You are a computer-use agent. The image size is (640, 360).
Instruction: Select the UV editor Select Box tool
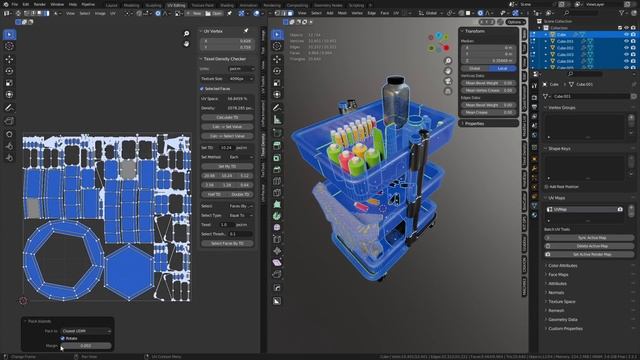9,35
